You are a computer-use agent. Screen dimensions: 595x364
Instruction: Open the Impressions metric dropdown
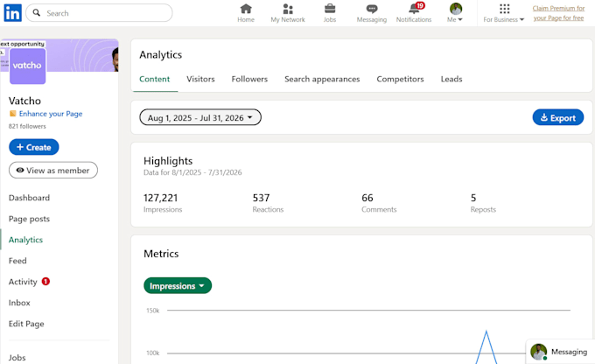178,285
